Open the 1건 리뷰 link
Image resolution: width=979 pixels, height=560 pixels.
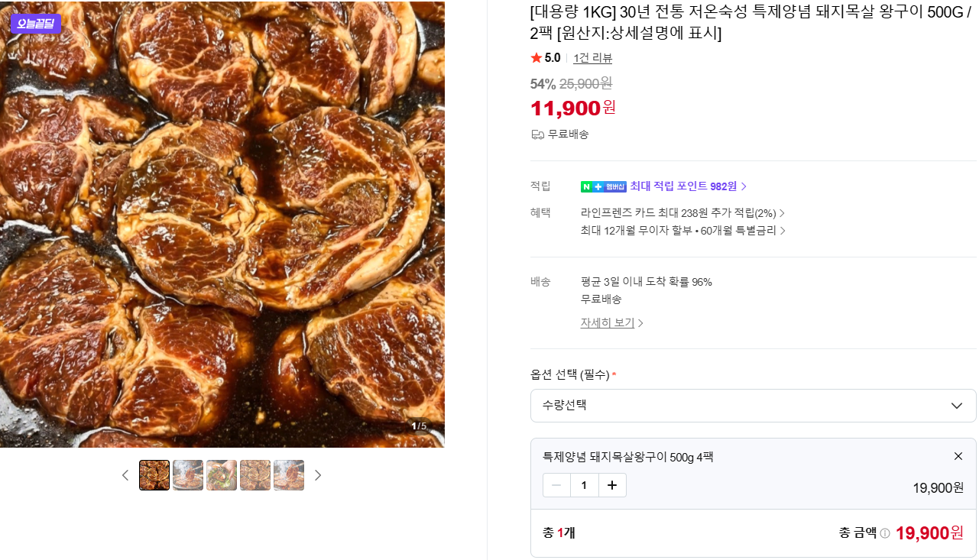click(592, 58)
